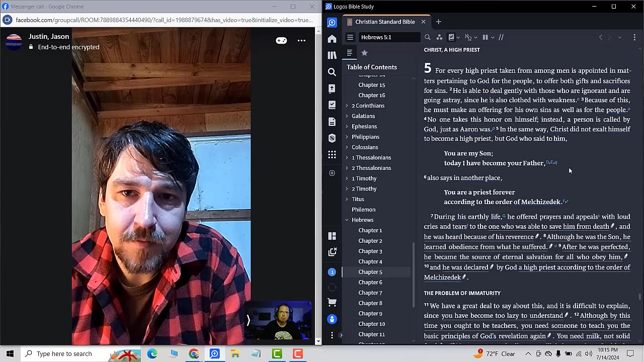Open Google Chrome from the taskbar

tap(194, 354)
